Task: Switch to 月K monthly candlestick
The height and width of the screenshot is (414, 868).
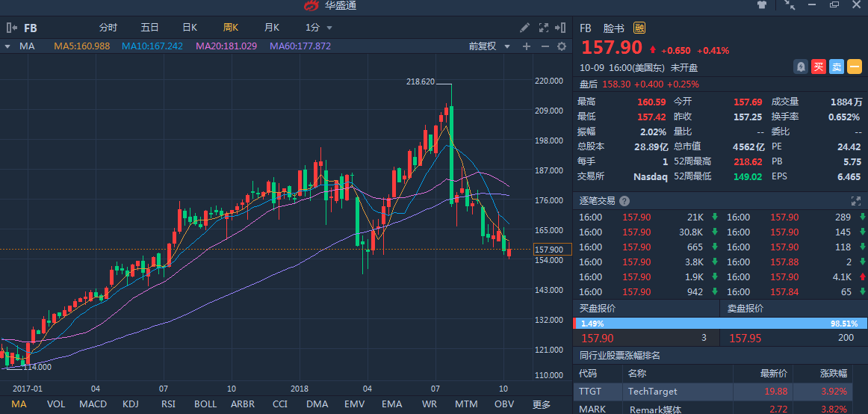Action: point(271,28)
